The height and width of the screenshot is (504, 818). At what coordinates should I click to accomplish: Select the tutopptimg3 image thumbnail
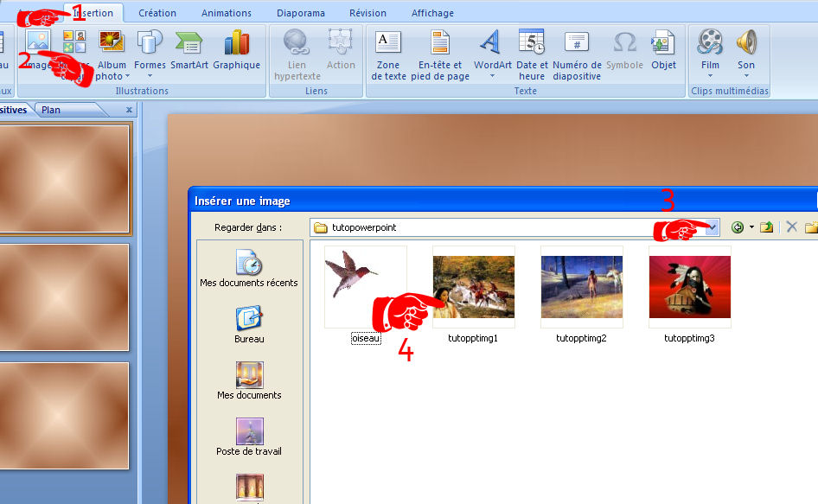point(689,288)
